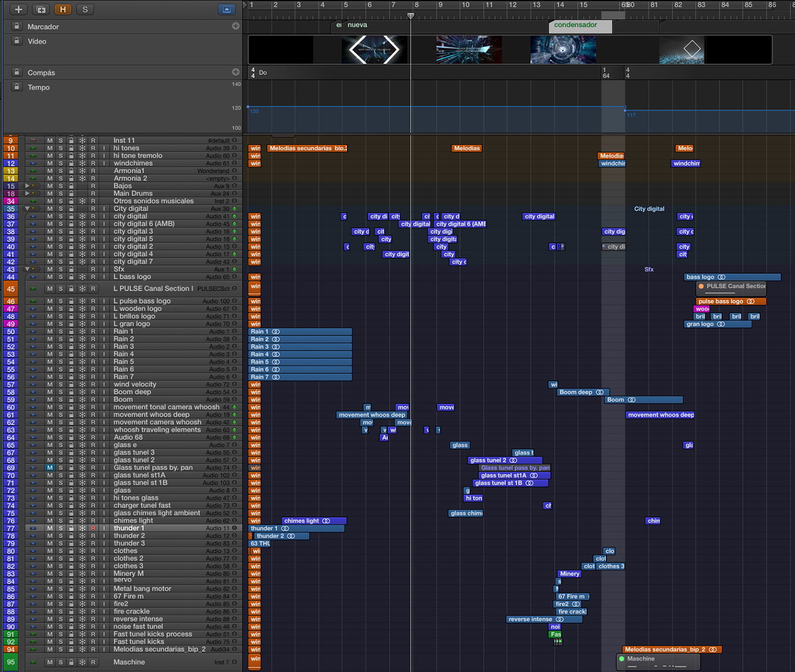Image resolution: width=795 pixels, height=672 pixels.
Task: Click the Maschine track icon
Action: pos(33,662)
